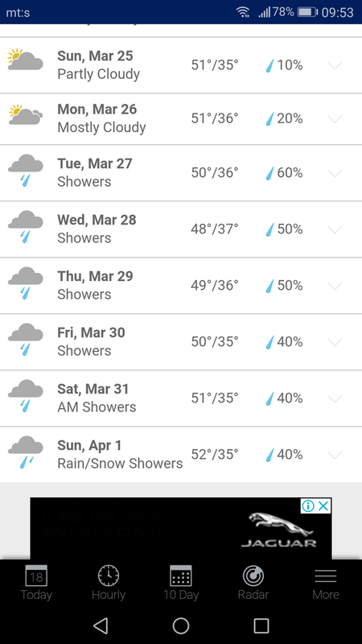Select the 10 Day calendar icon
This screenshot has width=362, height=644.
180,576
